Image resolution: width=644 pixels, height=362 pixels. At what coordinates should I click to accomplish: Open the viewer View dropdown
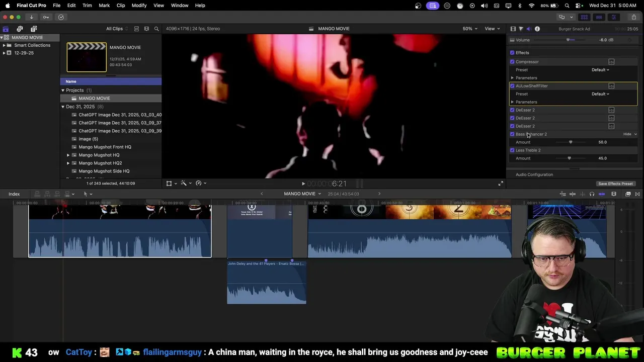coord(492,29)
